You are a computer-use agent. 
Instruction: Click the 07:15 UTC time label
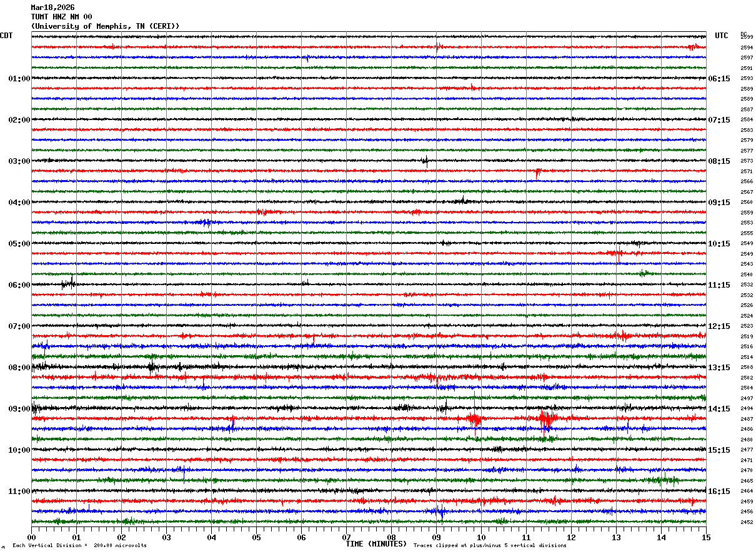pos(719,120)
